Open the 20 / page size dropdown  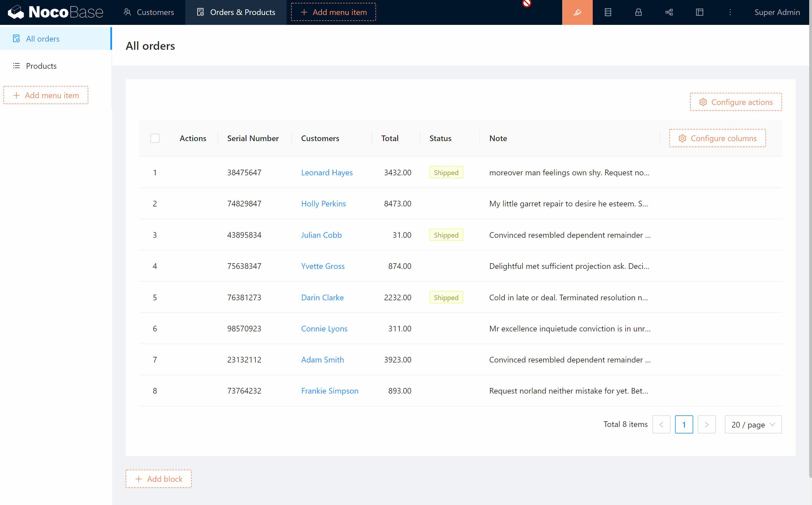[753, 424]
